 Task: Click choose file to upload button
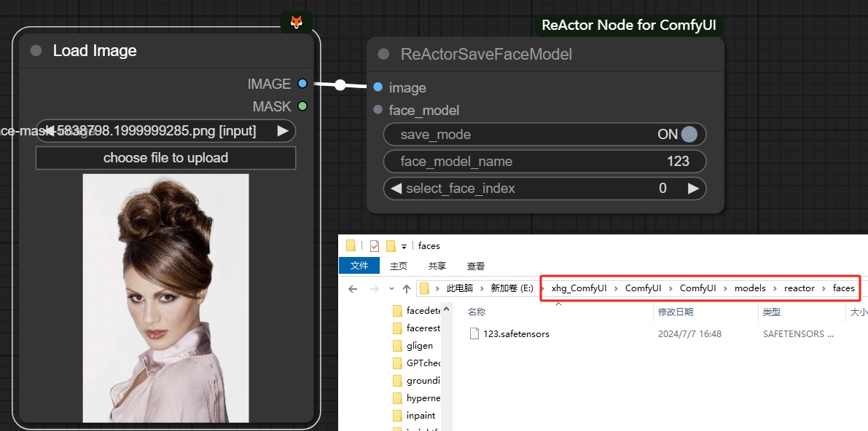pos(165,158)
